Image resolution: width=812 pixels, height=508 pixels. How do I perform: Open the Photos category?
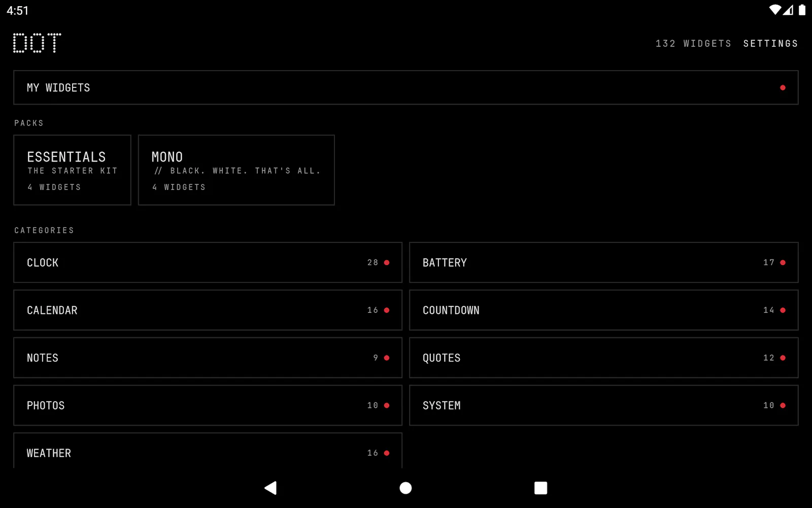click(208, 405)
